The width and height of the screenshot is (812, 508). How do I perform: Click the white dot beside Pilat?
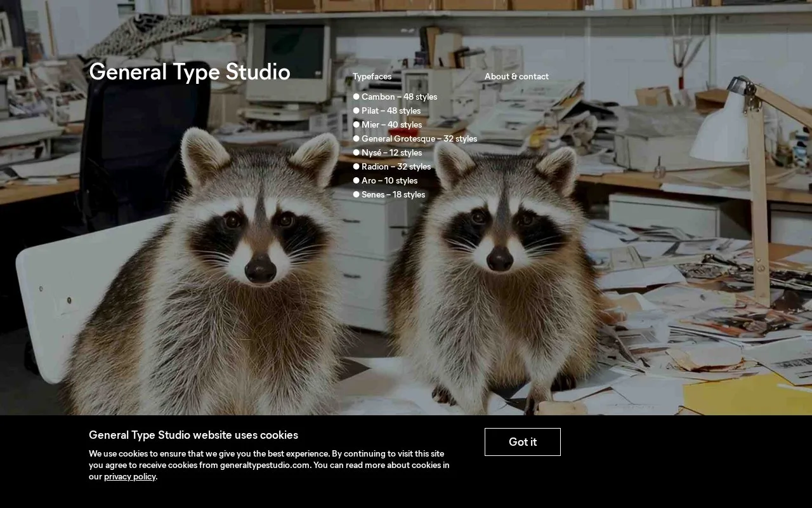[x=357, y=110]
